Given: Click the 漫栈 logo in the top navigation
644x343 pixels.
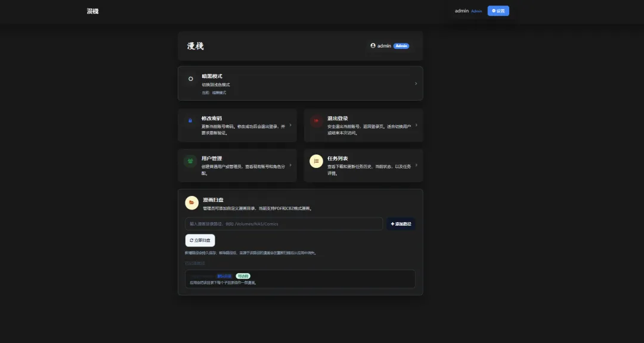Looking at the screenshot, I should 93,11.
